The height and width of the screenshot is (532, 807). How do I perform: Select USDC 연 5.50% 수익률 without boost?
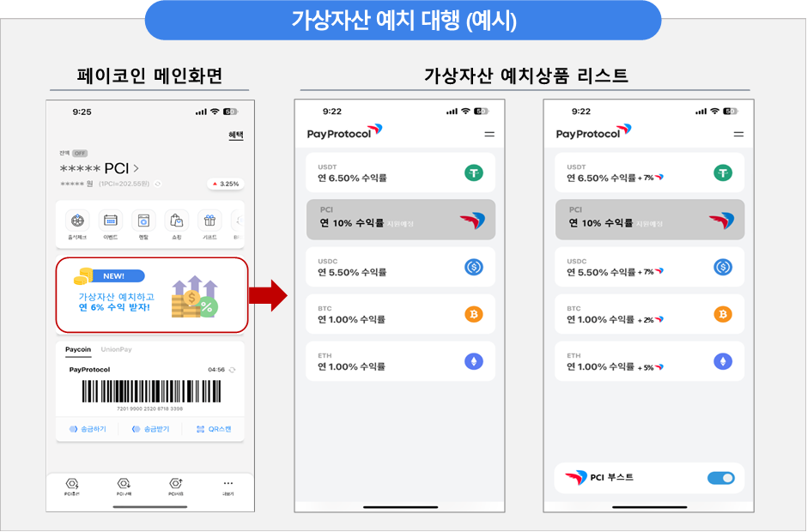400,267
